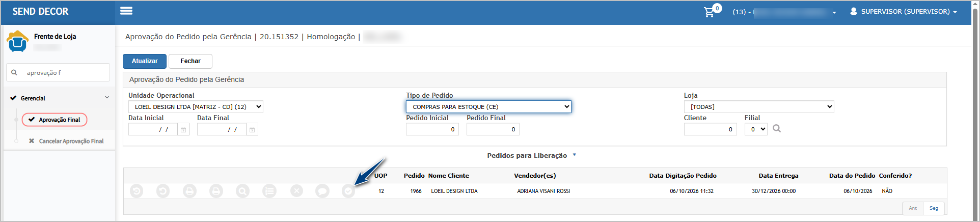Click the Frente de Loja store logo
The height and width of the screenshot is (222, 980).
17,41
